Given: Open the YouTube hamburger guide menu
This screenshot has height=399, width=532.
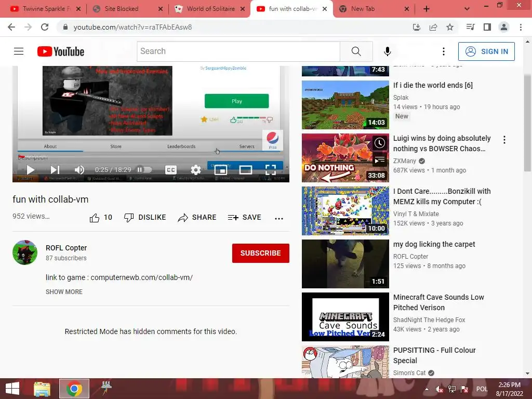Looking at the screenshot, I should [19, 51].
